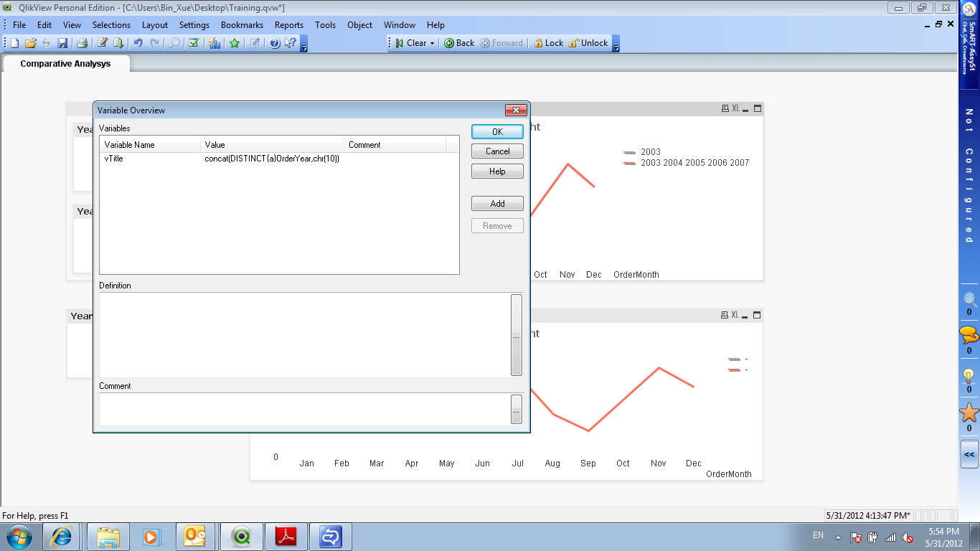
Task: Minimize the top chart object
Action: pyautogui.click(x=745, y=109)
